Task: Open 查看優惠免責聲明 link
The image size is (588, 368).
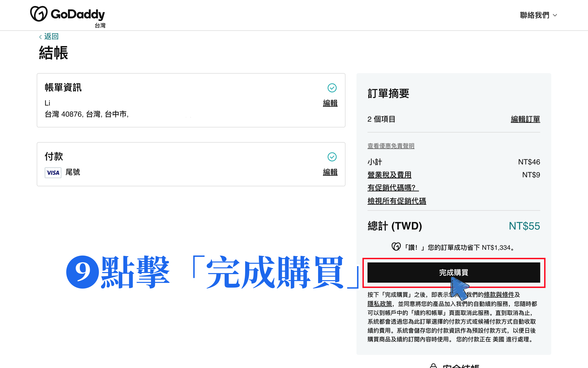Action: (391, 146)
